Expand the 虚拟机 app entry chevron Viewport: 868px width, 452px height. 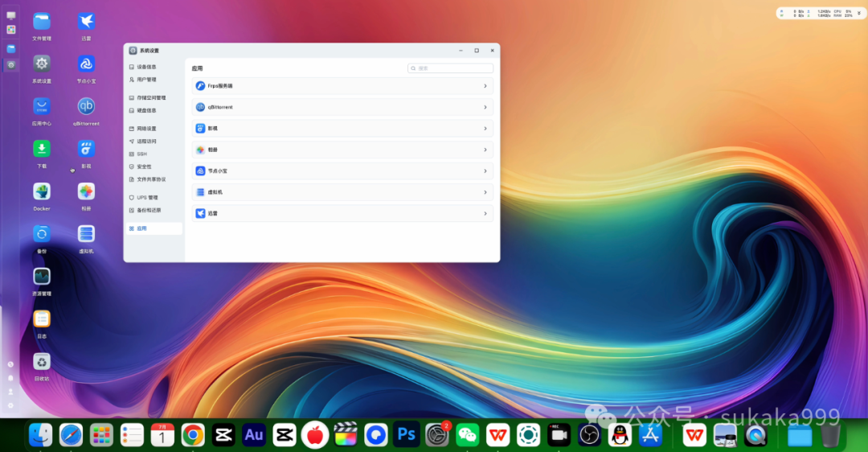[485, 192]
